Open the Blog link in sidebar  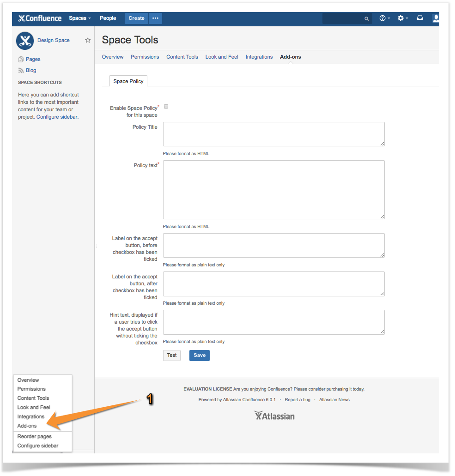point(30,70)
